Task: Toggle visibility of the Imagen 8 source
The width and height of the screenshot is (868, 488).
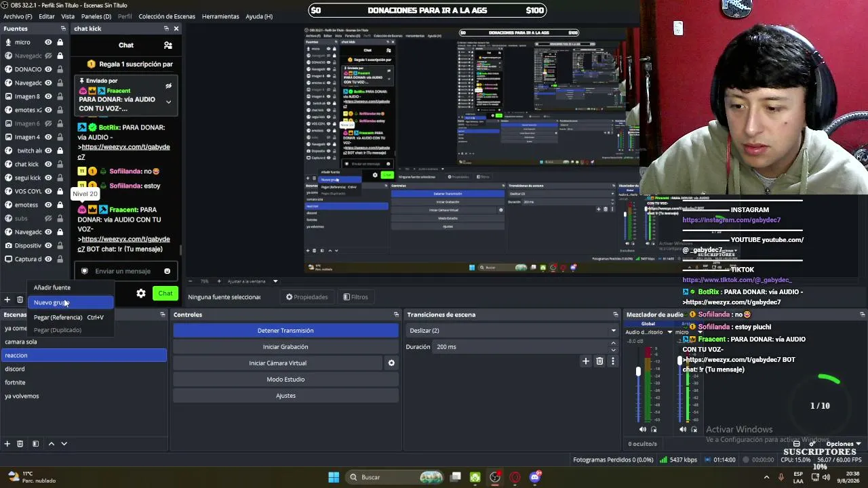Action: [48, 96]
